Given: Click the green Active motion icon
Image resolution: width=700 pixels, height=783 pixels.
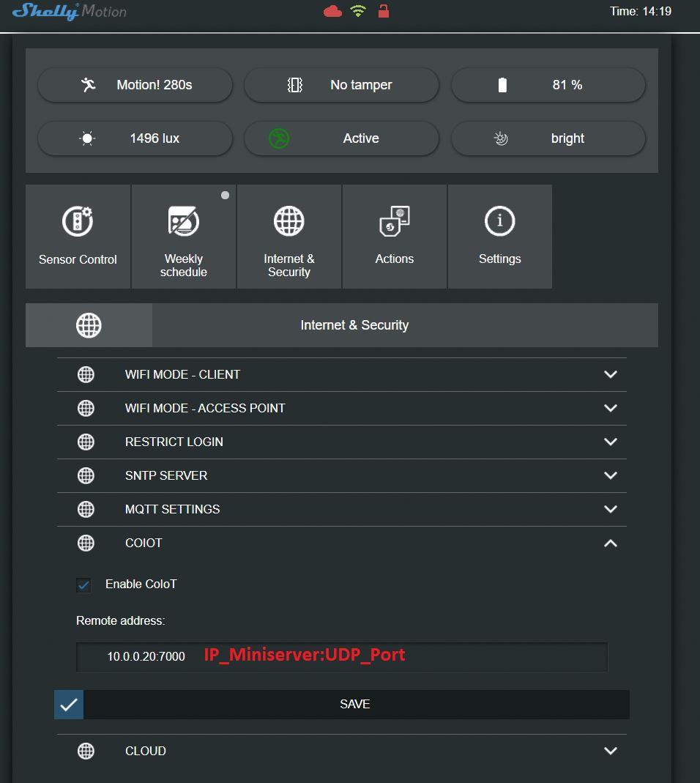Looking at the screenshot, I should coord(279,138).
